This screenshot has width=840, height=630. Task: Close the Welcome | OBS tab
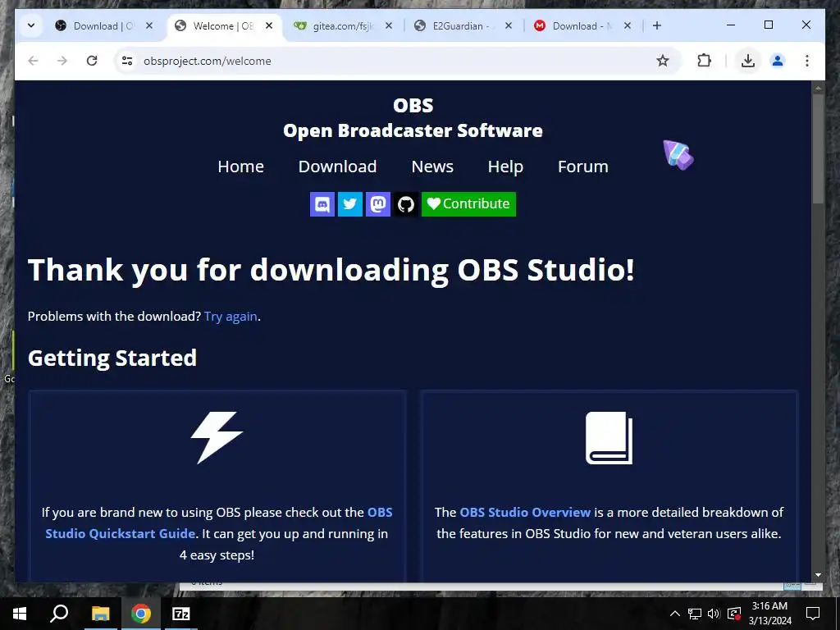coord(269,25)
